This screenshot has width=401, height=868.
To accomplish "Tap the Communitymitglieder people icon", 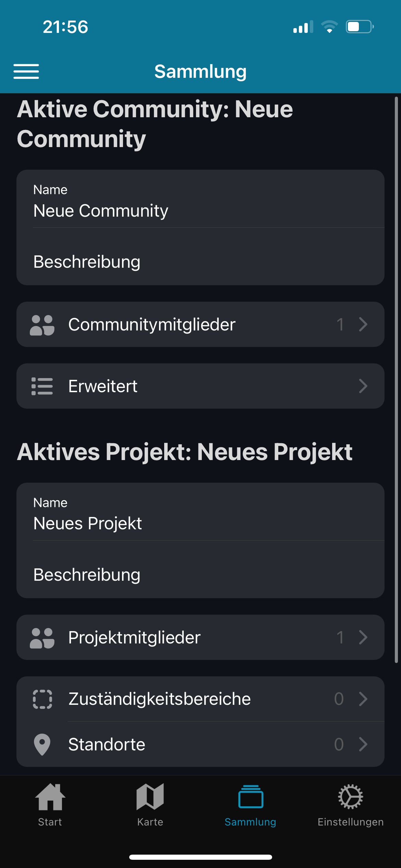I will [42, 325].
